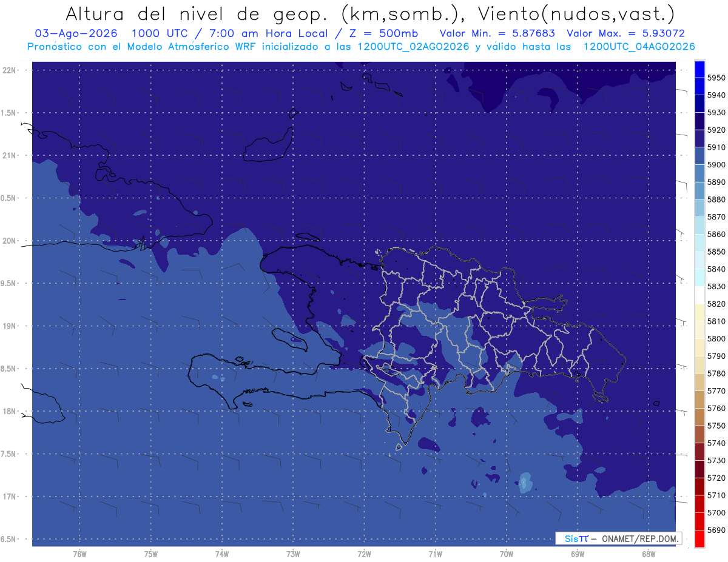The image size is (728, 562).
Task: Select the valid-until time '1200UTC_04AGO2026'
Action: 639,47
